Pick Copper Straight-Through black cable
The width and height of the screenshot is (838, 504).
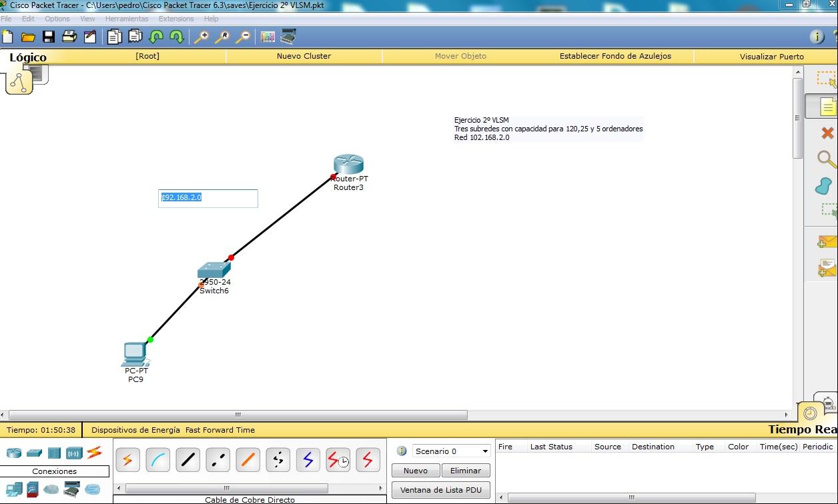coord(187,460)
